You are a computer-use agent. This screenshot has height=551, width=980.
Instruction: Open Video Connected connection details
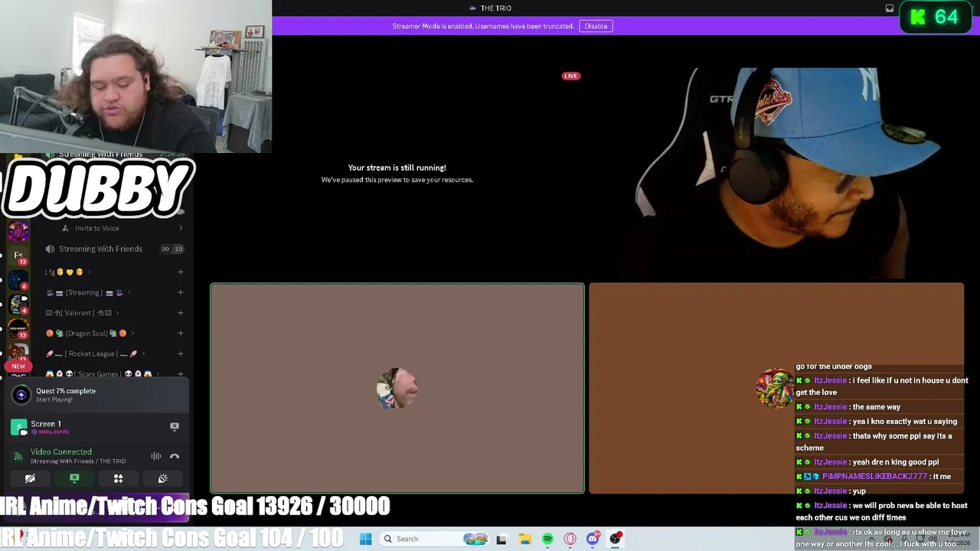click(61, 452)
